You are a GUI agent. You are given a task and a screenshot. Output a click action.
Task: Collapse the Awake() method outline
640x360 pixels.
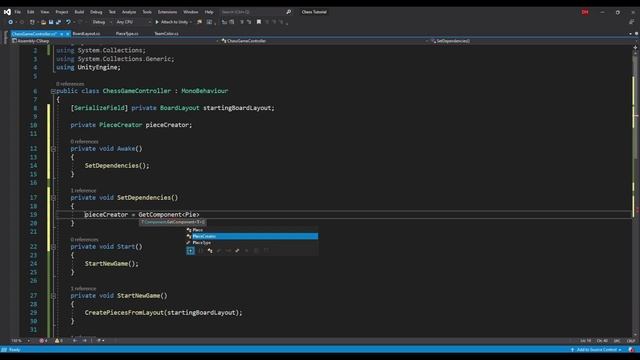(53, 149)
